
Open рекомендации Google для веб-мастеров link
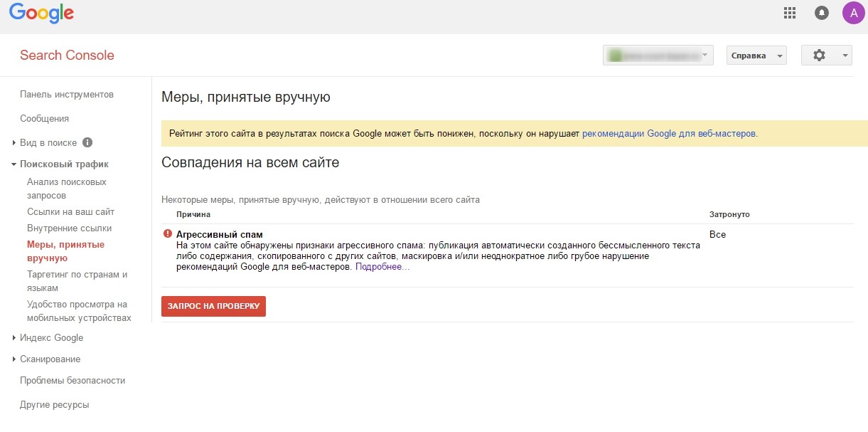click(x=668, y=133)
